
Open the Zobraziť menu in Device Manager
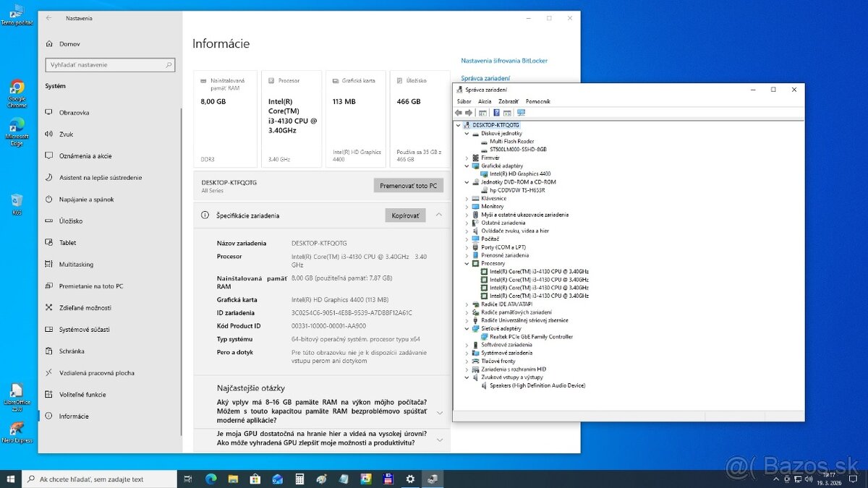(508, 101)
